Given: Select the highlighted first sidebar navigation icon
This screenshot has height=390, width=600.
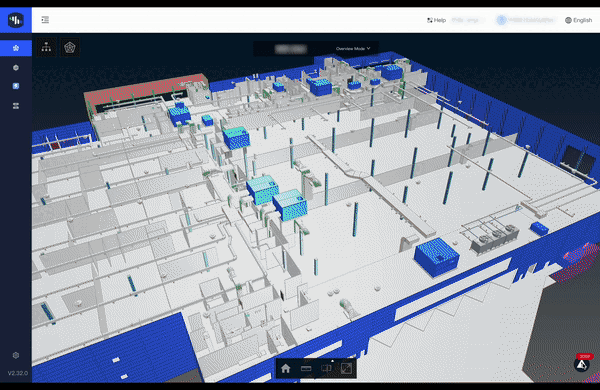Looking at the screenshot, I should click(x=16, y=48).
